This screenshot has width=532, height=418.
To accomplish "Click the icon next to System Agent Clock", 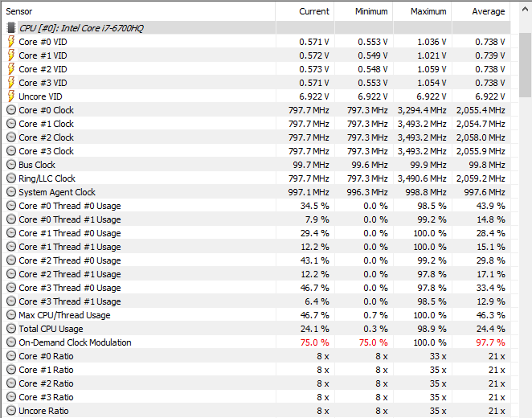I will [11, 192].
